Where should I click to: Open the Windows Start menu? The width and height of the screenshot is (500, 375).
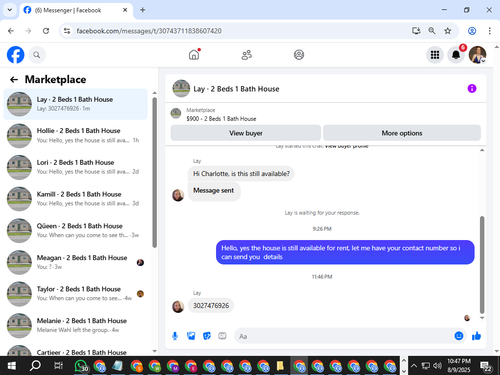pyautogui.click(x=12, y=366)
